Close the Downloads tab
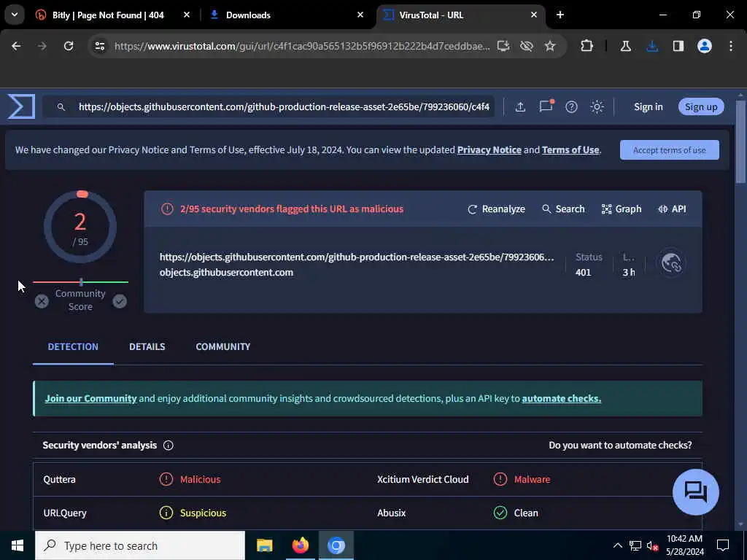747x560 pixels. (360, 15)
